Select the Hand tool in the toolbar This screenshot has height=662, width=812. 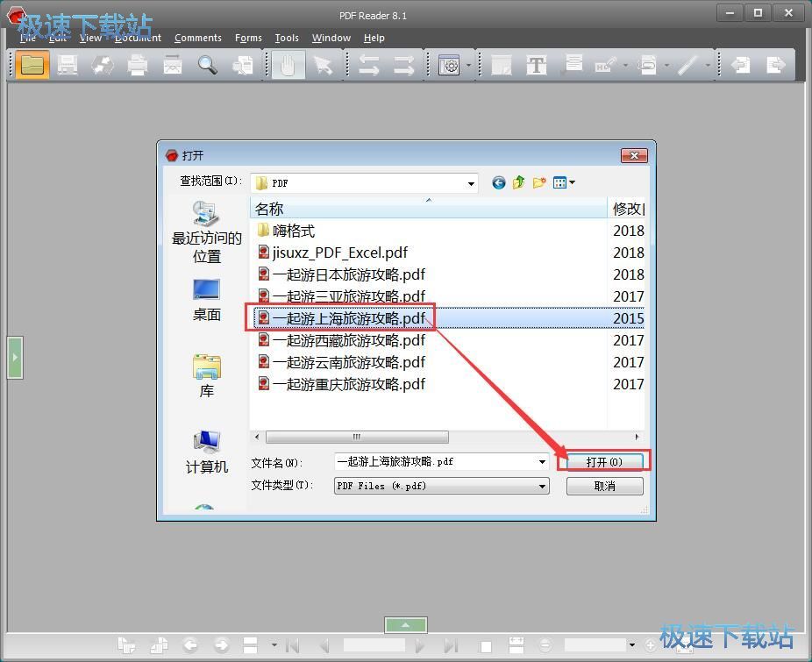288,64
